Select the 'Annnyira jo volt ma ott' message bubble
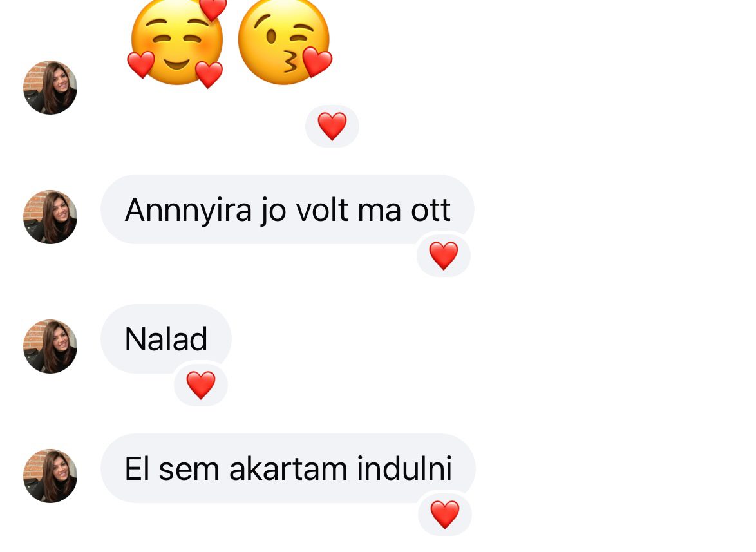The width and height of the screenshot is (756, 552). pyautogui.click(x=287, y=210)
